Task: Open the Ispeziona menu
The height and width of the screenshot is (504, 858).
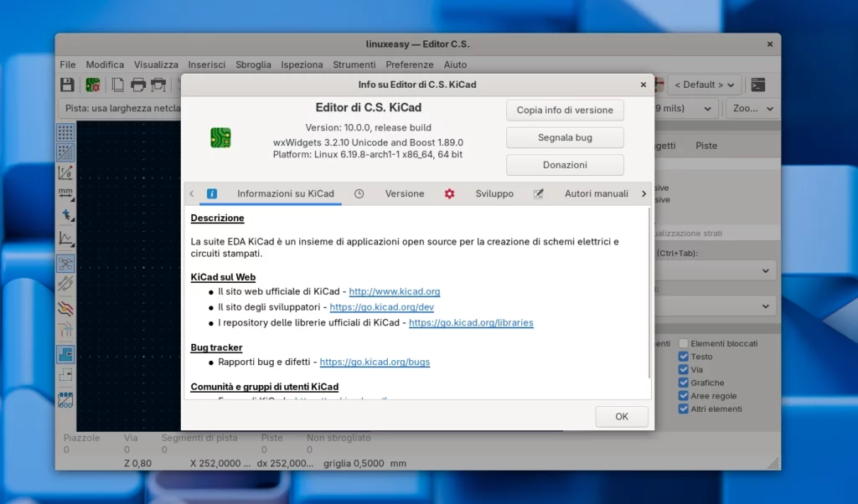Action: pyautogui.click(x=302, y=64)
